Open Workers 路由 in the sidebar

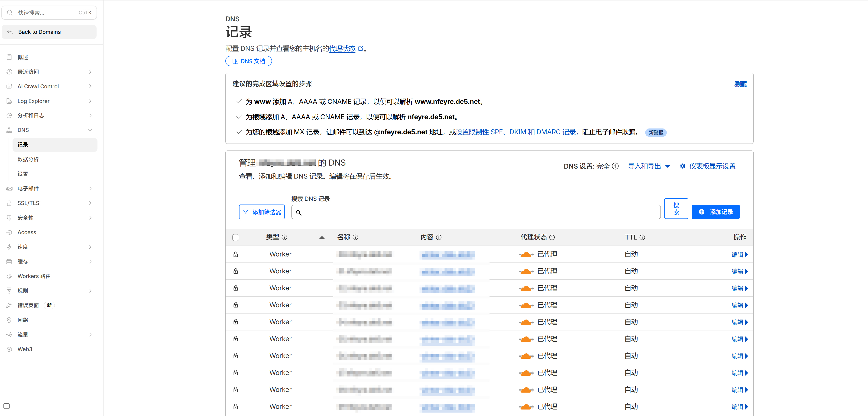click(x=34, y=276)
